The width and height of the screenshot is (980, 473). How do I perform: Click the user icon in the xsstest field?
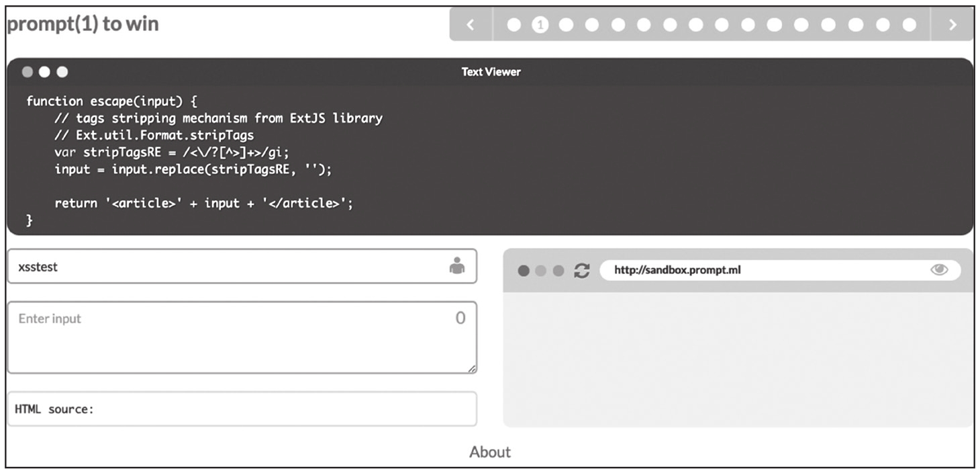(x=456, y=266)
